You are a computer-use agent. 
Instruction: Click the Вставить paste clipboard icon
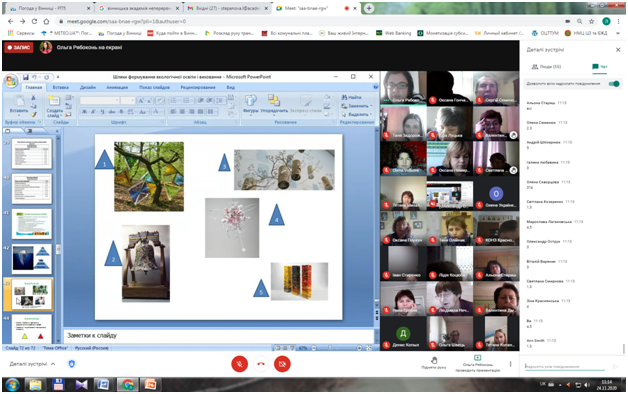click(19, 101)
